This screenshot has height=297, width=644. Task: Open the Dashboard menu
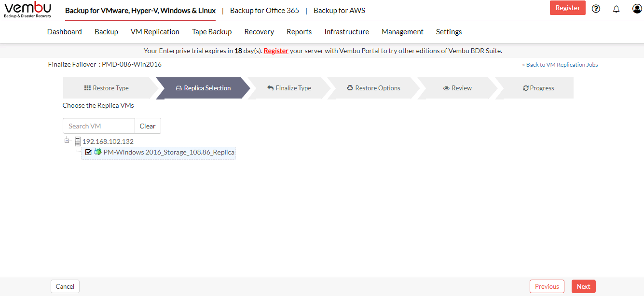point(65,32)
